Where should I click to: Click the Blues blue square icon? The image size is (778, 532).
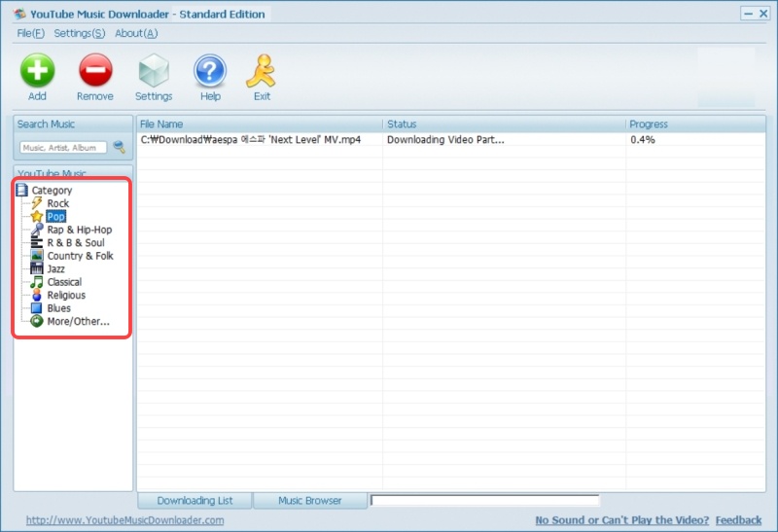(37, 308)
